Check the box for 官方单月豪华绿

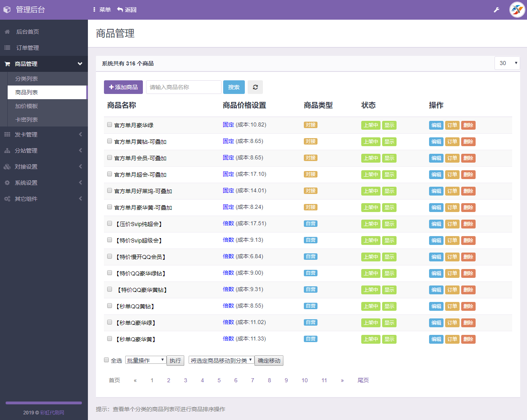[110, 124]
